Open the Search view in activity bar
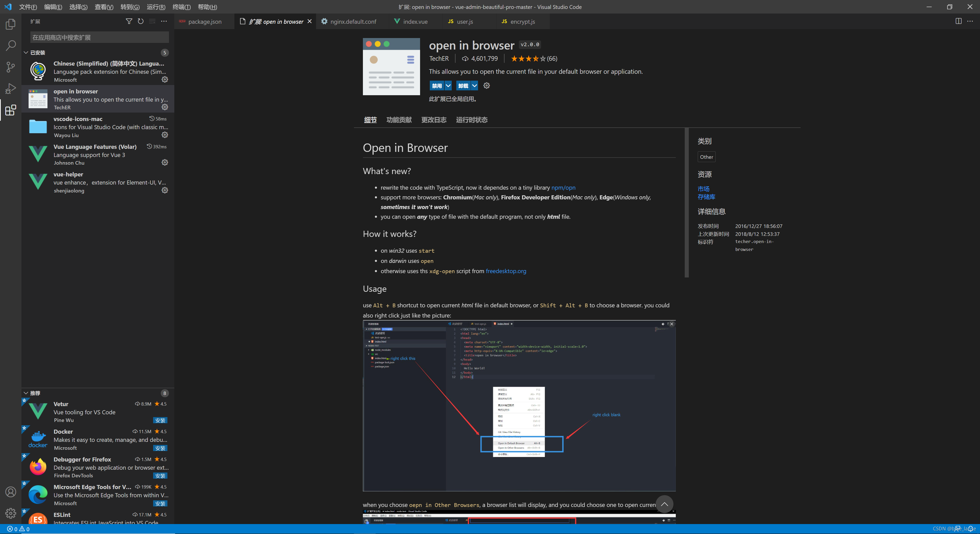The image size is (980, 534). tap(11, 46)
